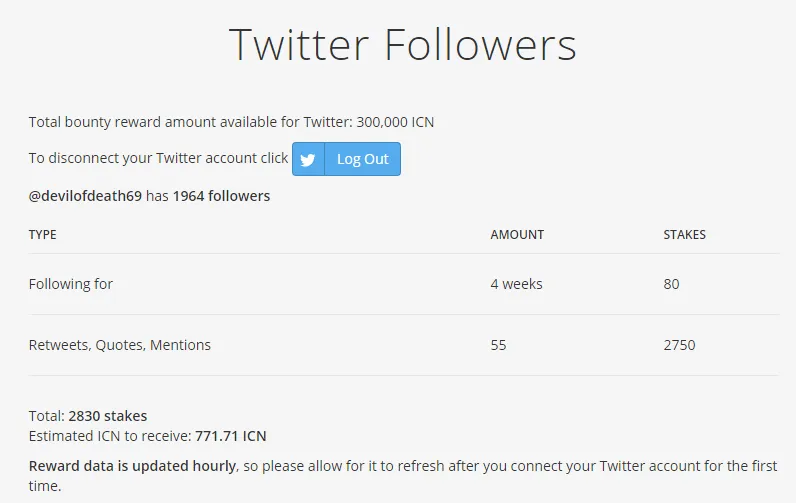Click the 2830 stakes total text
The width and height of the screenshot is (796, 503).
(108, 416)
